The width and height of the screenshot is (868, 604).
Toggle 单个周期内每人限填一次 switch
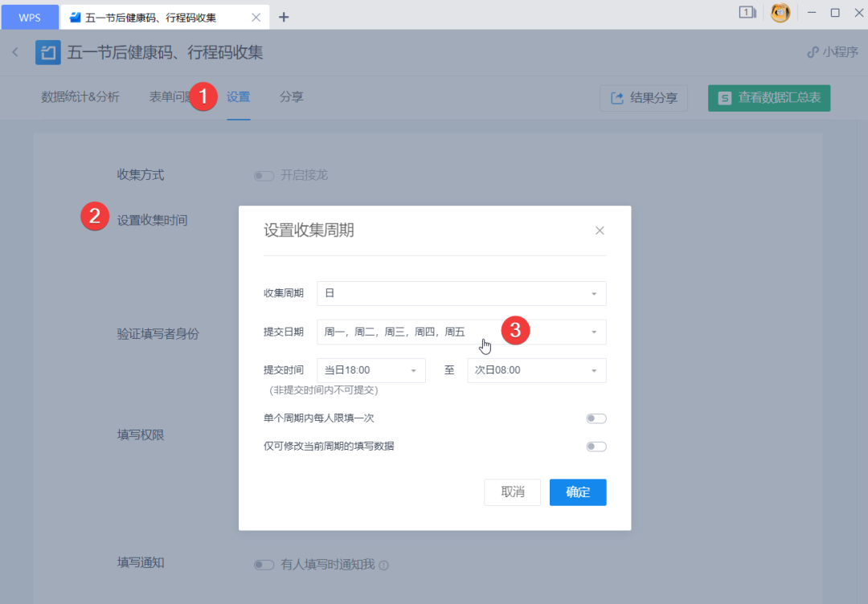[596, 418]
